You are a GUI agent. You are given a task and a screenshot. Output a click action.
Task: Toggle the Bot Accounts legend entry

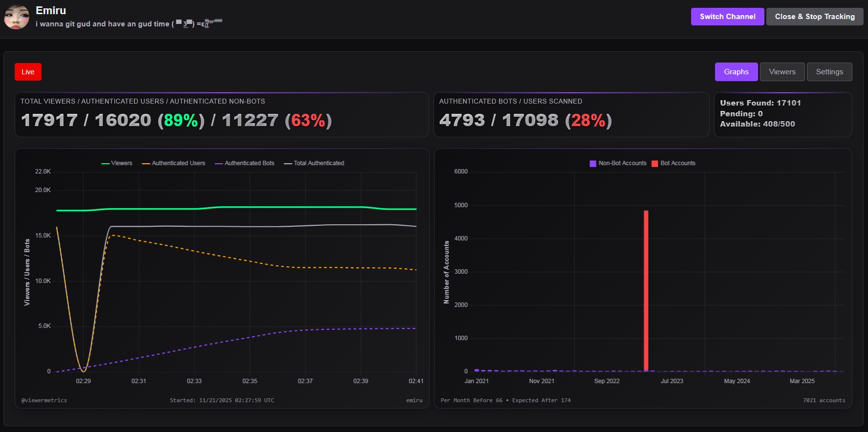[x=673, y=163]
